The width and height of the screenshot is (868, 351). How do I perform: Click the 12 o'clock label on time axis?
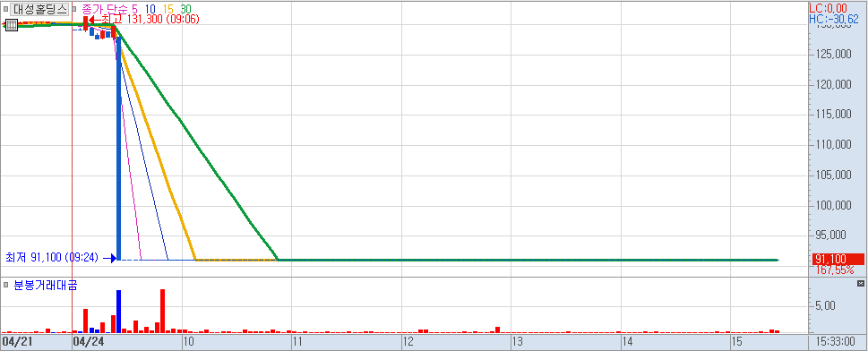click(x=408, y=341)
